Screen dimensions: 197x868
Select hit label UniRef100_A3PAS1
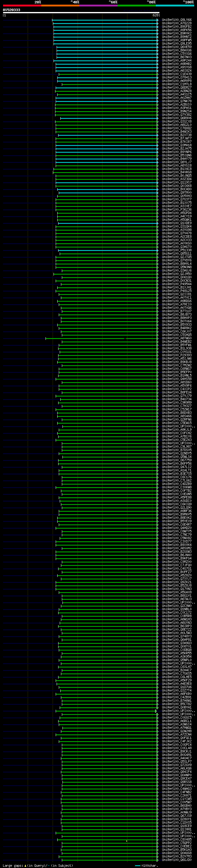[176, 108]
